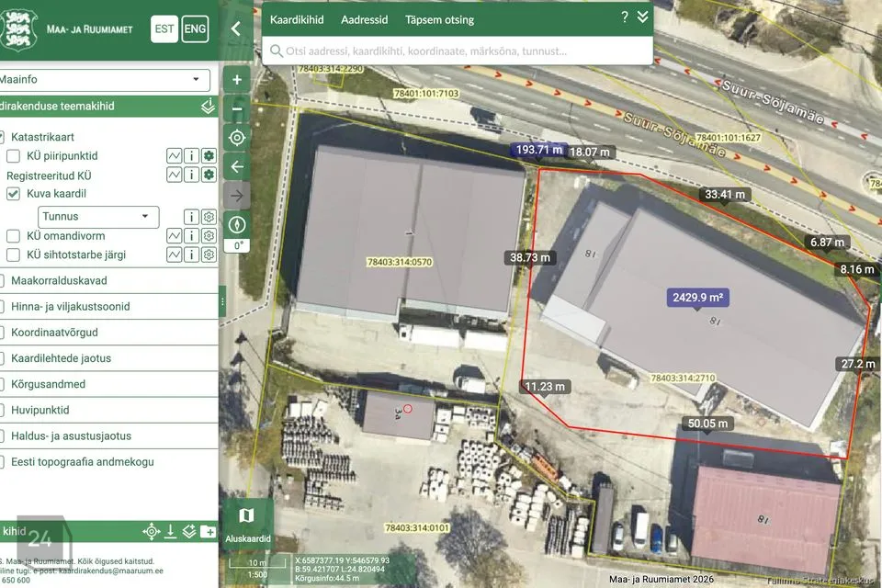Show info for Registreeritud KÜ
Screen dimensions: 882x588
(191, 175)
